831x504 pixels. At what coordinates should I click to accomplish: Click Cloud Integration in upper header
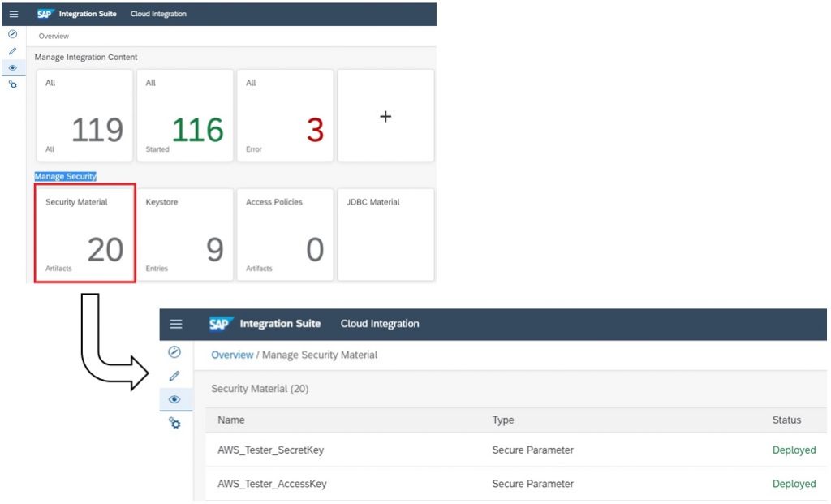coord(158,14)
